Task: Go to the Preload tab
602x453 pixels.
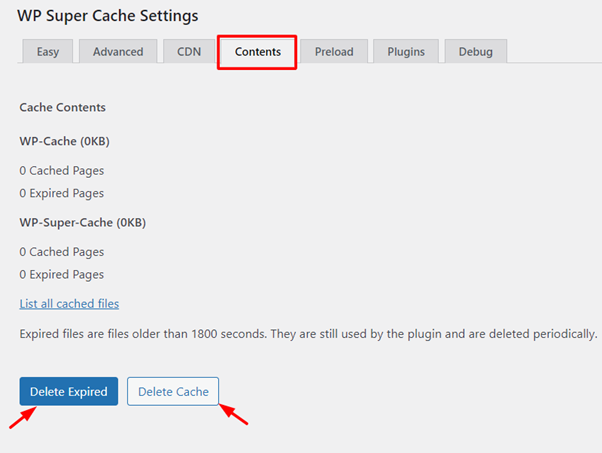Action: [x=334, y=52]
